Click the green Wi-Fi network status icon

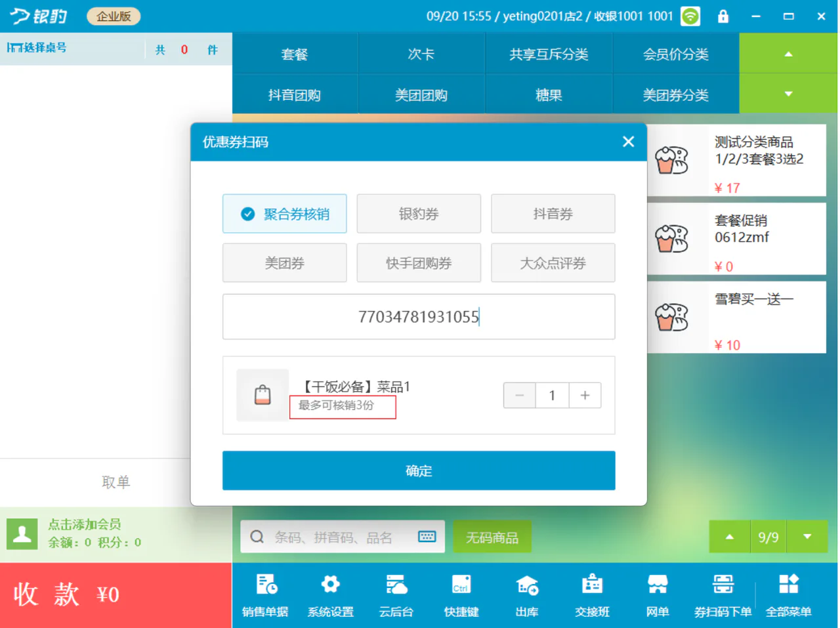click(x=690, y=16)
